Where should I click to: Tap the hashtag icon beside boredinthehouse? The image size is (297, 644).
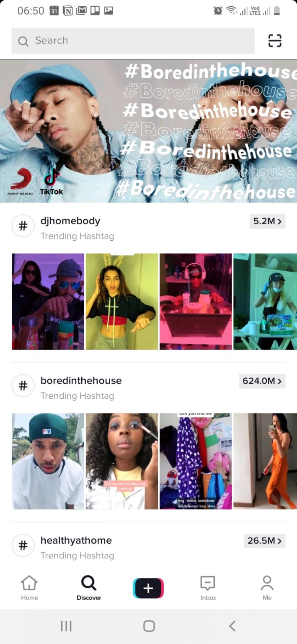pyautogui.click(x=23, y=386)
